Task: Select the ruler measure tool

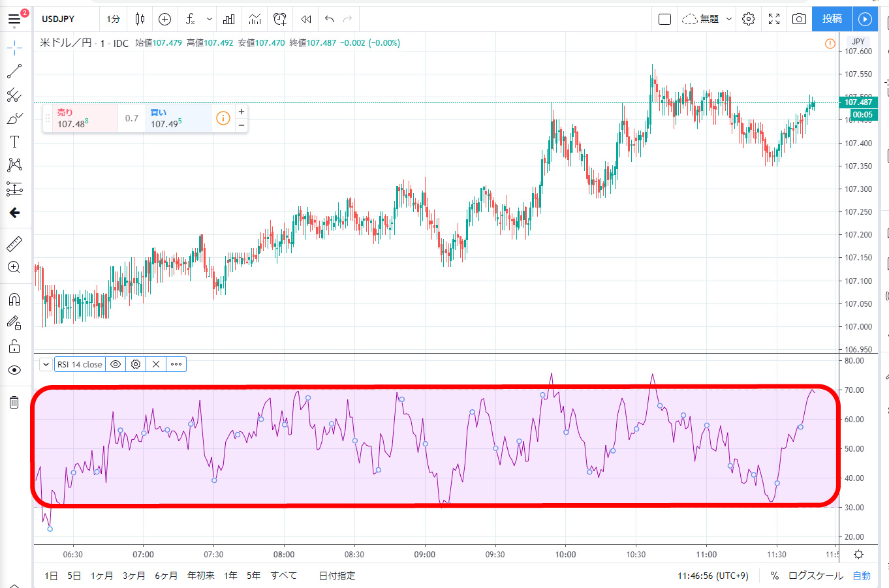Action: (14, 244)
